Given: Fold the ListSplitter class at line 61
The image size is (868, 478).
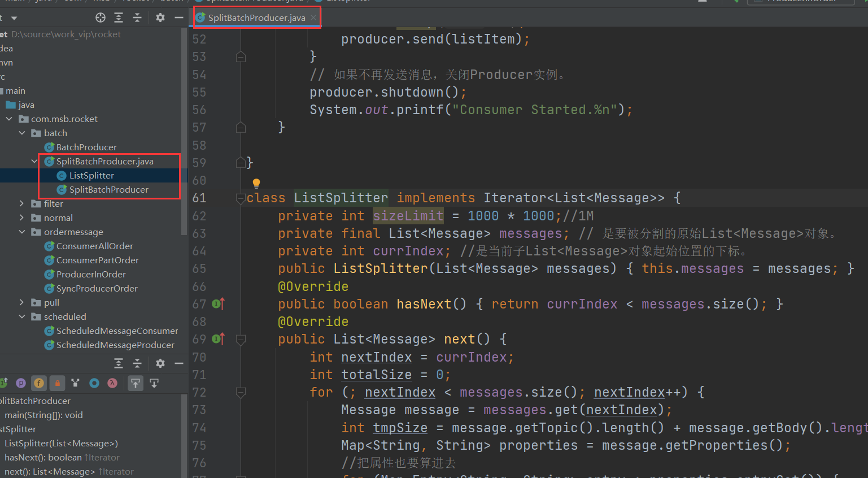Looking at the screenshot, I should pyautogui.click(x=241, y=198).
